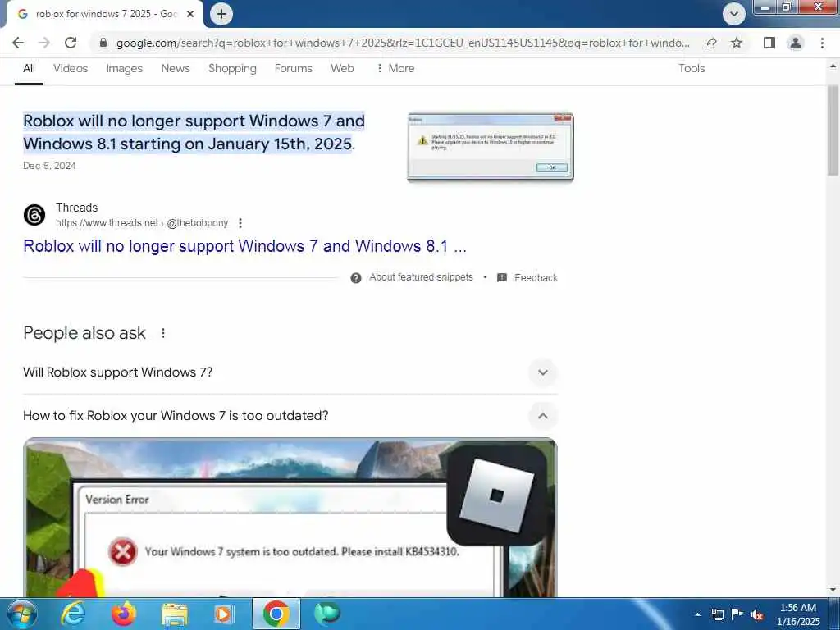
Task: Switch to Shopping results tab
Action: [x=232, y=69]
